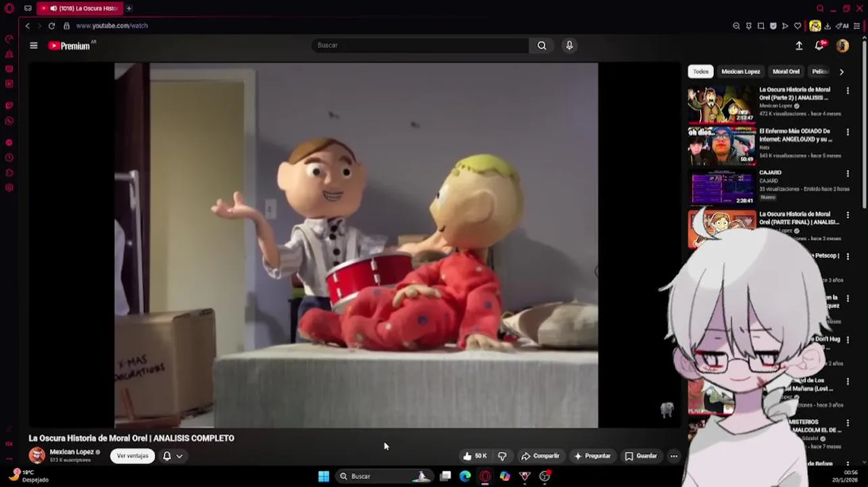Open the YouTube guide hamburger menu
Image resolution: width=868 pixels, height=487 pixels.
point(34,45)
